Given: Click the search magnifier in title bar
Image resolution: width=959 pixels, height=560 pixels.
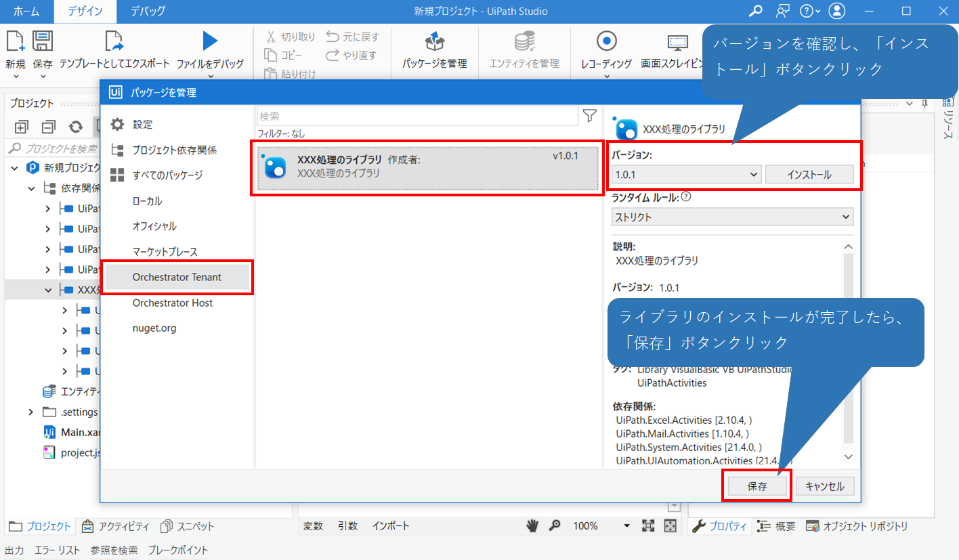Looking at the screenshot, I should click(756, 11).
